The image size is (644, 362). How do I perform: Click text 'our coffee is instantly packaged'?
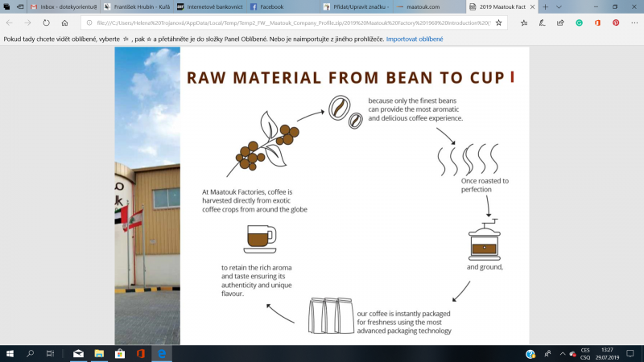[404, 314]
